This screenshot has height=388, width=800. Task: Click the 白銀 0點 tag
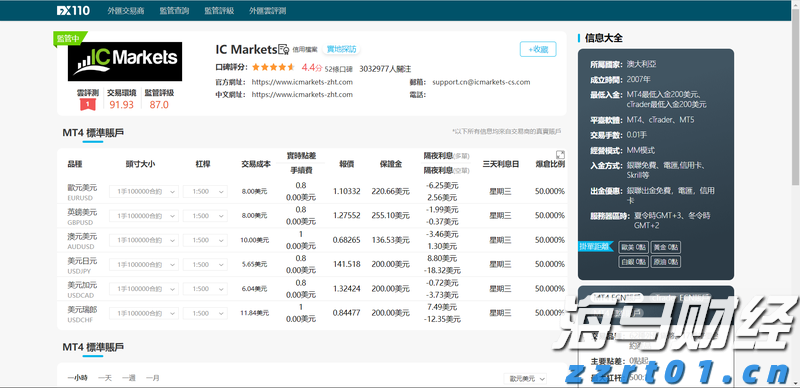pos(633,262)
